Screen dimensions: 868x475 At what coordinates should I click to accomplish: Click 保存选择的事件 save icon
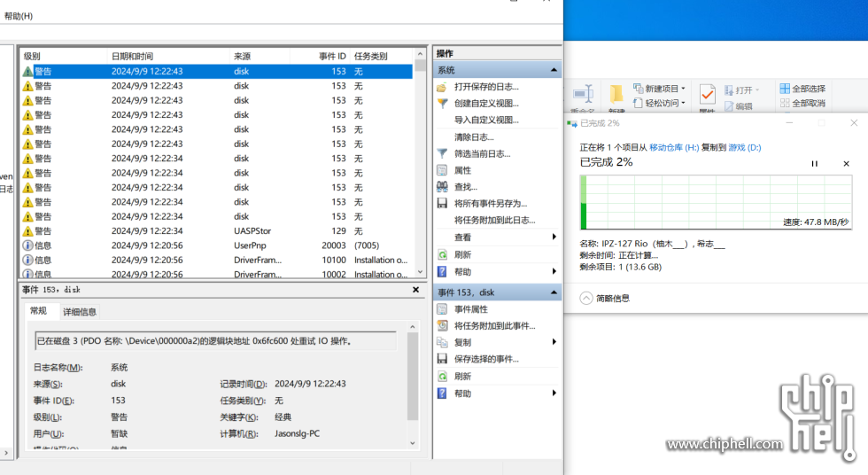tap(442, 359)
